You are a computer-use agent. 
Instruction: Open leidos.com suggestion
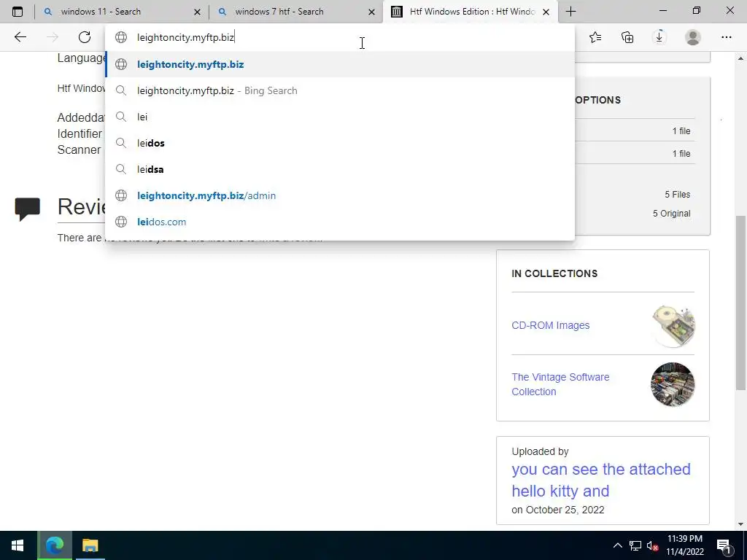340,222
